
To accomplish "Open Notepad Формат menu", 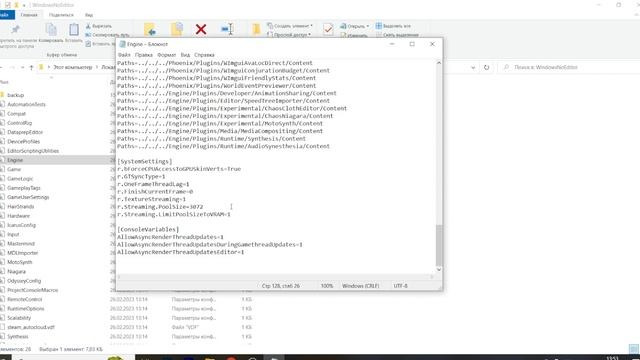I will point(167,55).
